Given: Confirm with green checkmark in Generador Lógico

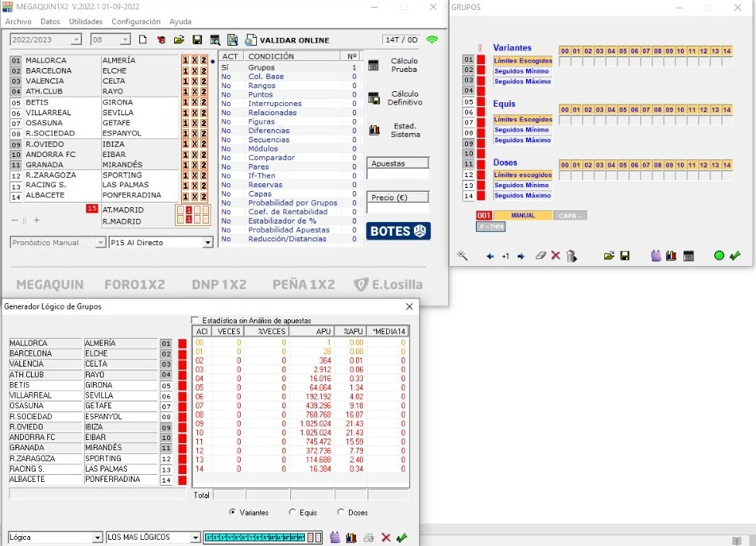Looking at the screenshot, I should pyautogui.click(x=402, y=537).
